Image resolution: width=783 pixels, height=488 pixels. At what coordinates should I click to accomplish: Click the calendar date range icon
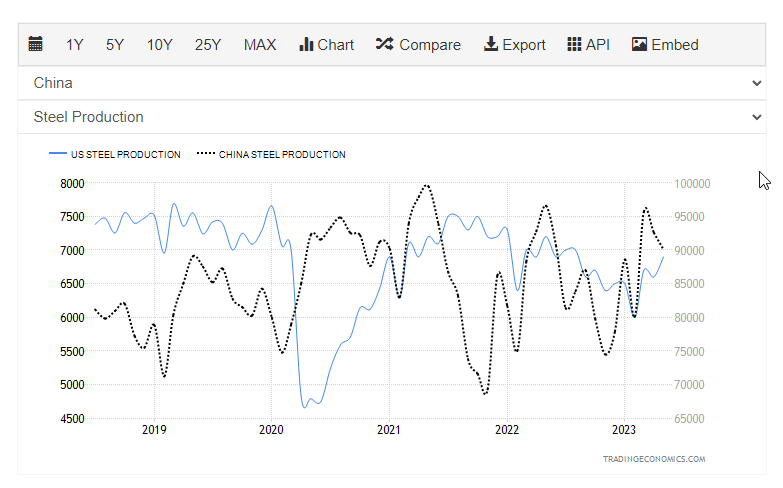pyautogui.click(x=36, y=44)
